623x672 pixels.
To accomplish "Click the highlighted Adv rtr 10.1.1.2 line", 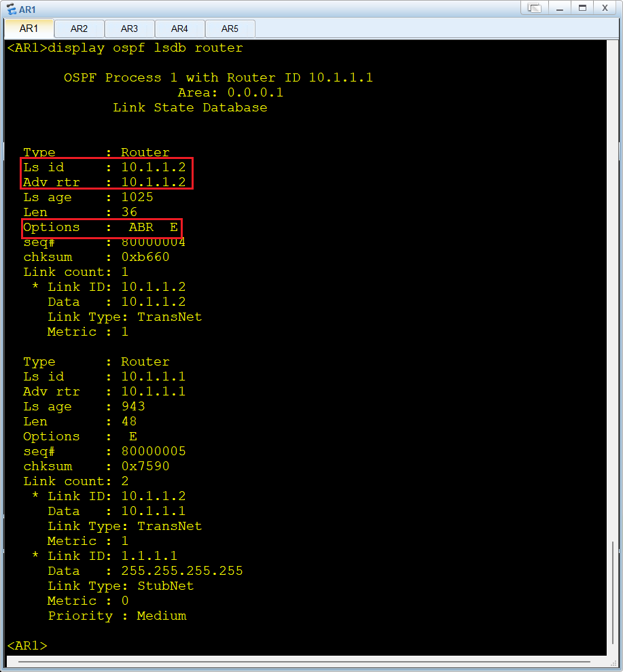I will click(x=105, y=182).
